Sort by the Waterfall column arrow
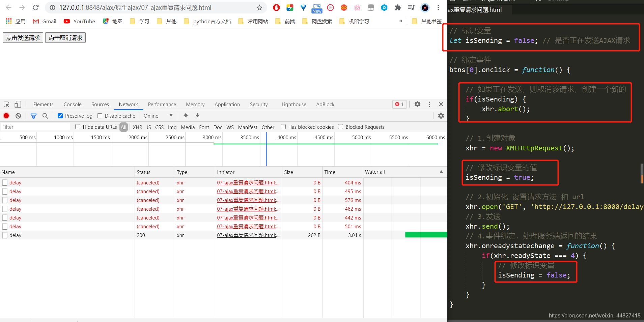The image size is (644, 322). [x=441, y=172]
